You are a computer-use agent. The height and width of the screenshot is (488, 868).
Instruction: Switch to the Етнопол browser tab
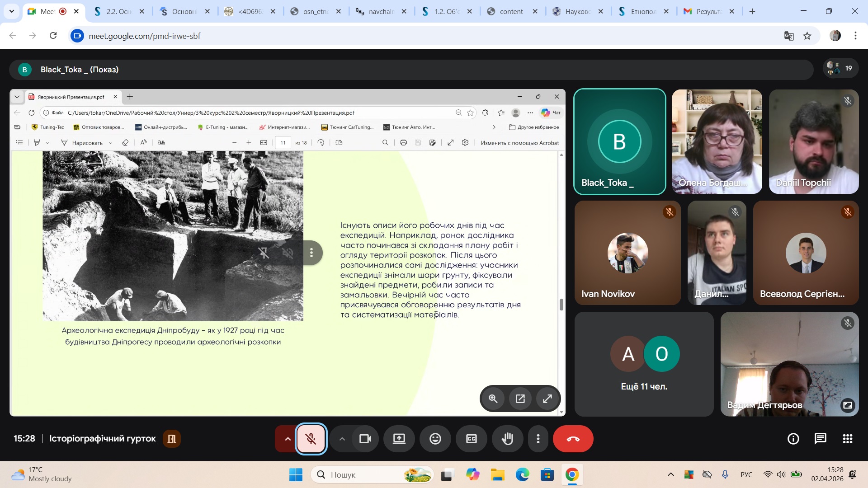pos(642,11)
